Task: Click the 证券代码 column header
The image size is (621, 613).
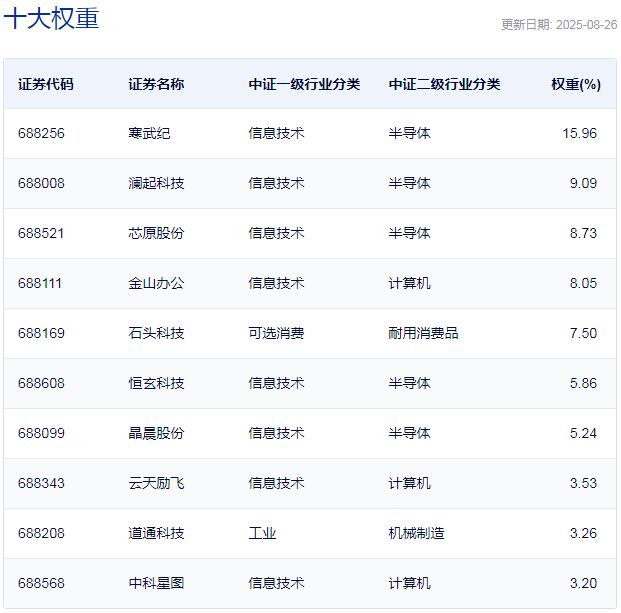Action: 46,84
